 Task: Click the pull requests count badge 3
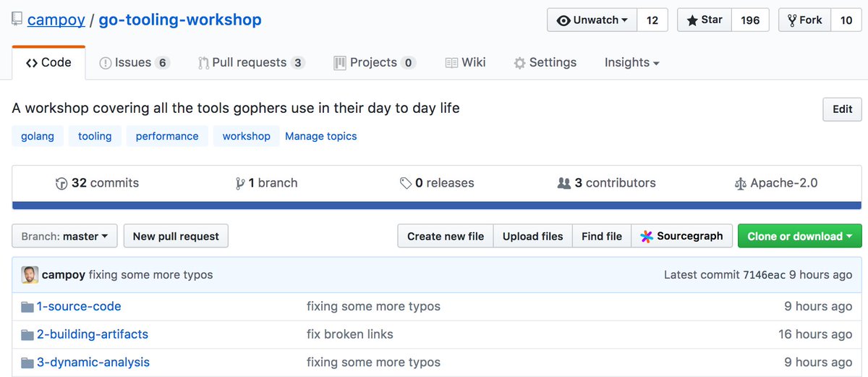pyautogui.click(x=298, y=63)
